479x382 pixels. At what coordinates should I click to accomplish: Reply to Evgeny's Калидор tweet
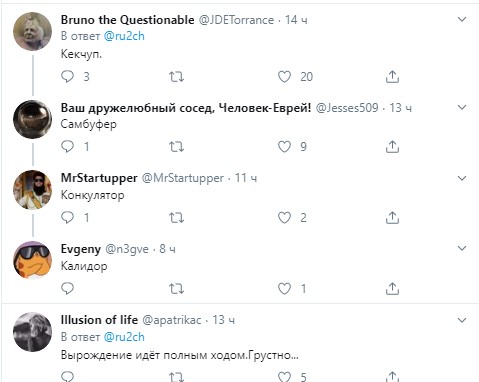point(68,288)
